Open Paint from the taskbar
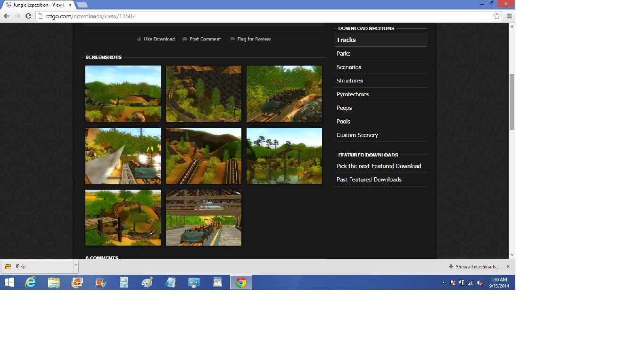This screenshot has height=362, width=644. [147, 282]
